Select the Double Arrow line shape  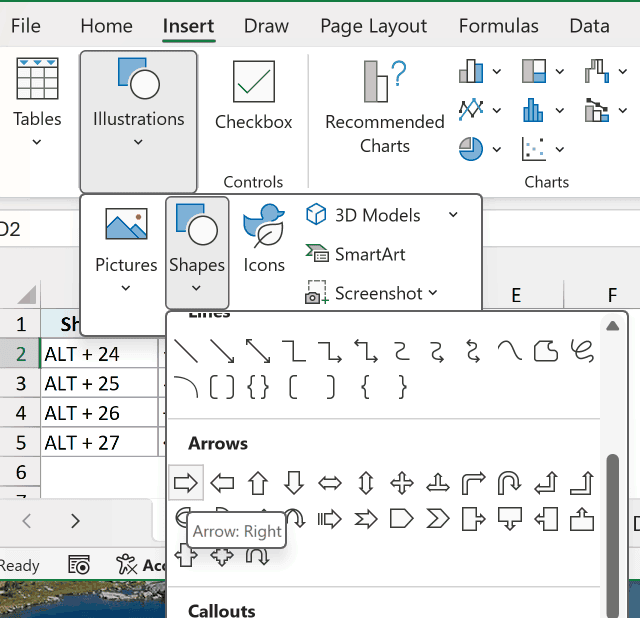(258, 351)
